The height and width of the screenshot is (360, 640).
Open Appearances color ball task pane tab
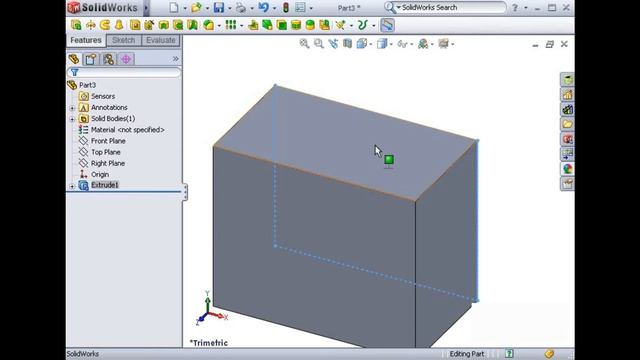coord(567,169)
